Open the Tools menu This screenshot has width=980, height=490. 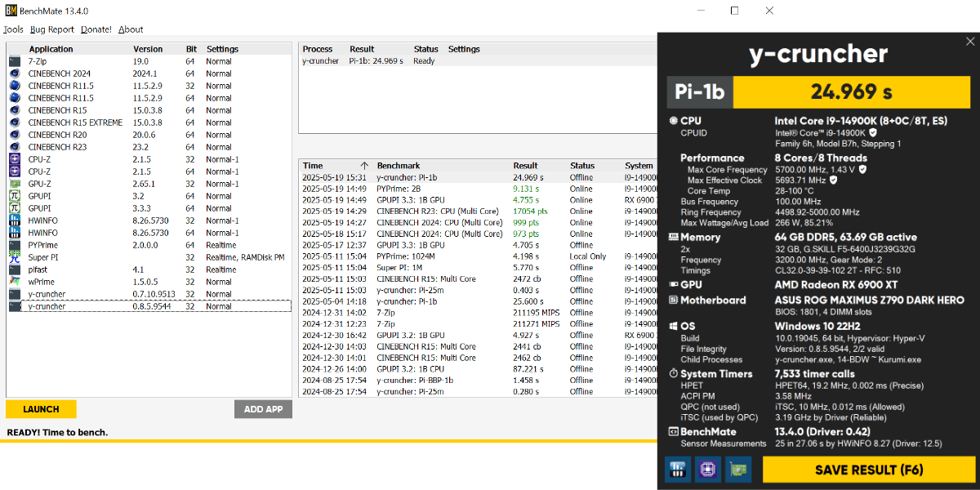12,29
